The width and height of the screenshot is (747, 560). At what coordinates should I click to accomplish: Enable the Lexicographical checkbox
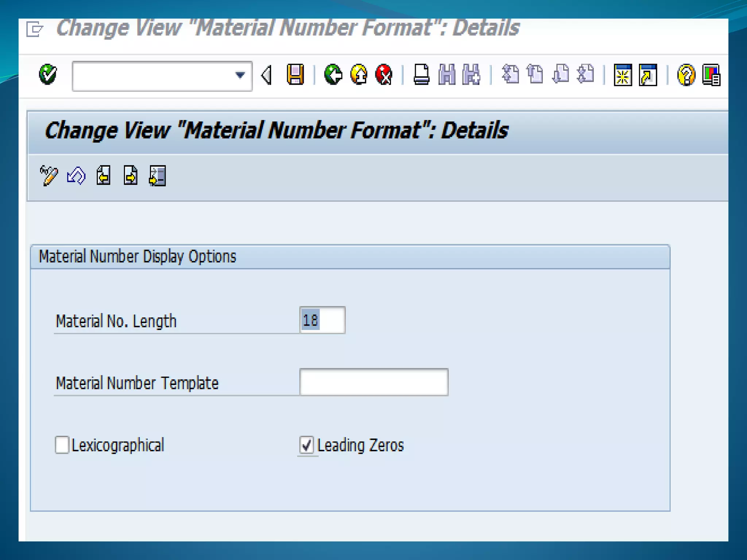pos(62,445)
